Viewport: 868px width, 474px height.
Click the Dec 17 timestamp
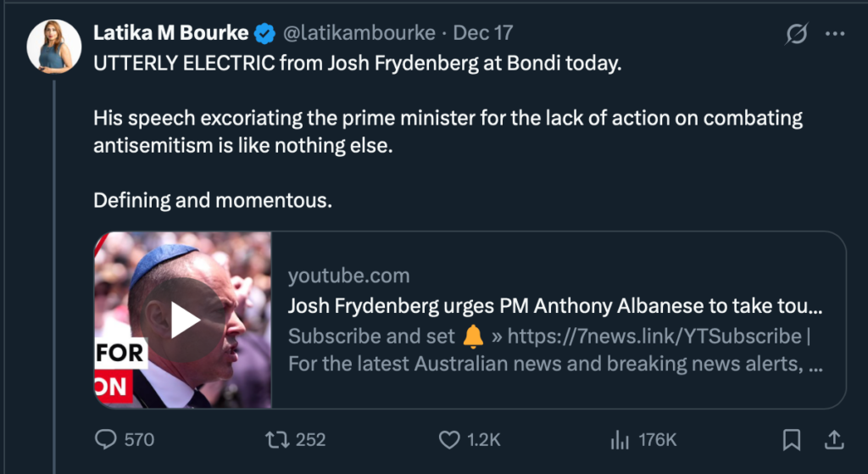[x=483, y=34]
